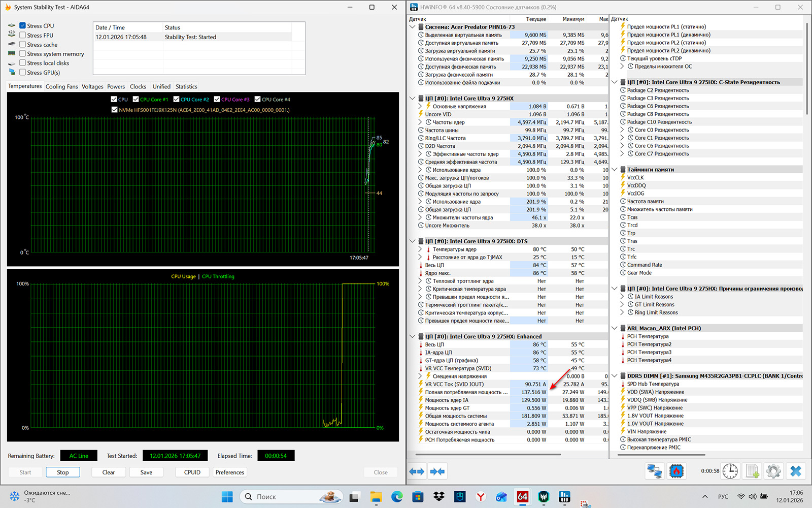Click the CPU chip flame icon

coord(676,471)
